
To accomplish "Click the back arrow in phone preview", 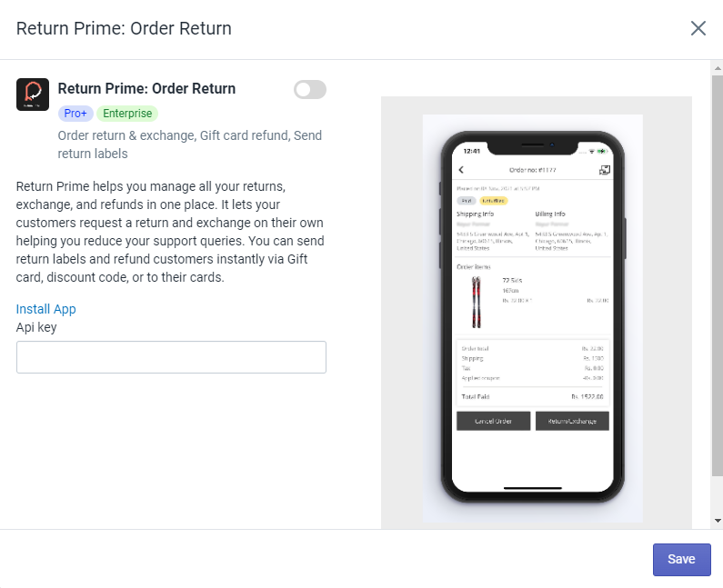I will (x=461, y=170).
